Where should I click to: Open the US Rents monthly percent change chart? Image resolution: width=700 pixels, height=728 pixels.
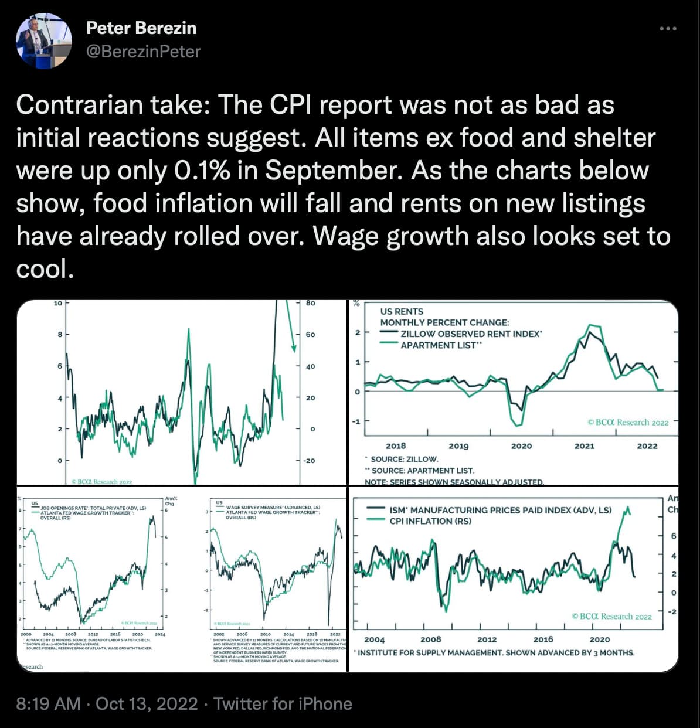[514, 393]
